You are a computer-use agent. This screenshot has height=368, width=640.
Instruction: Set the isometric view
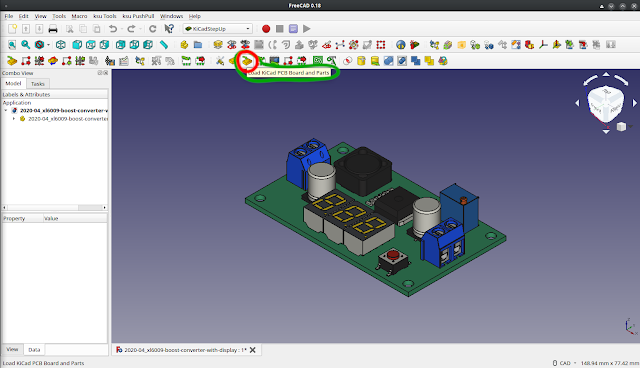[x=61, y=45]
